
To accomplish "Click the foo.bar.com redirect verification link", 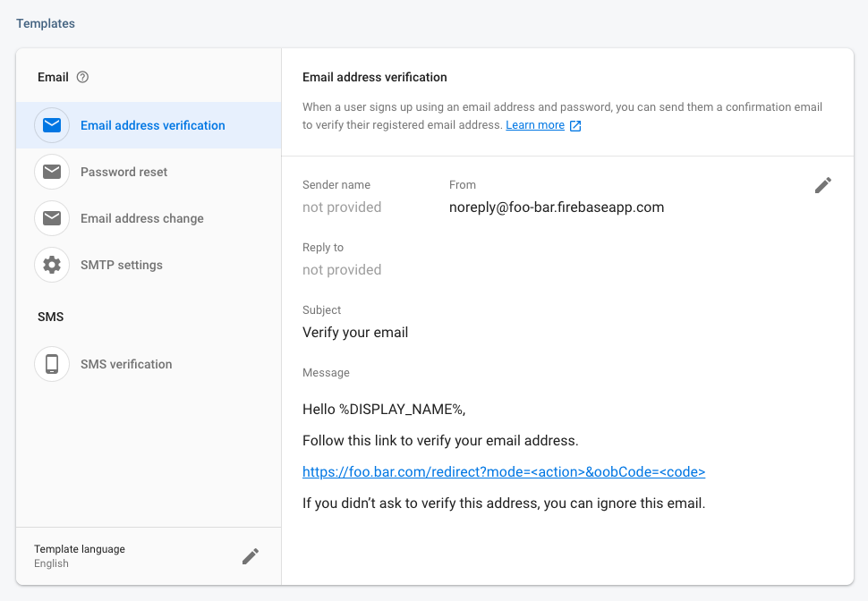I will (504, 472).
